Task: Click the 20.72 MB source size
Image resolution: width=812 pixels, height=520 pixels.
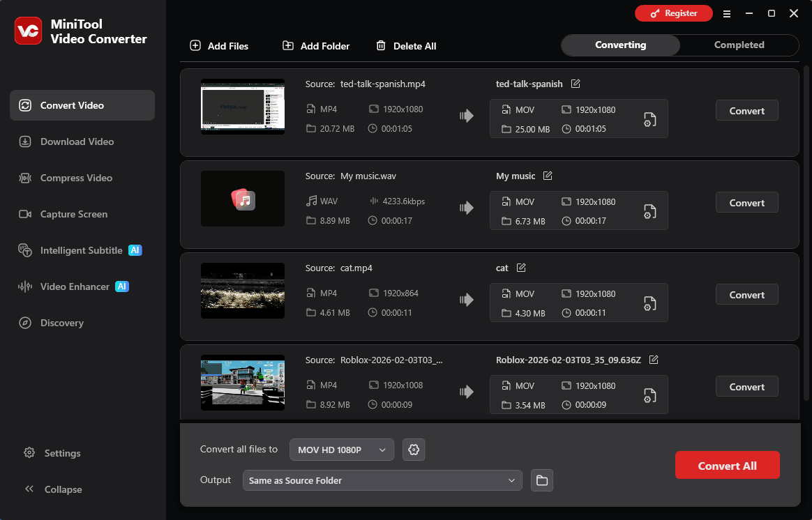Action: click(337, 129)
